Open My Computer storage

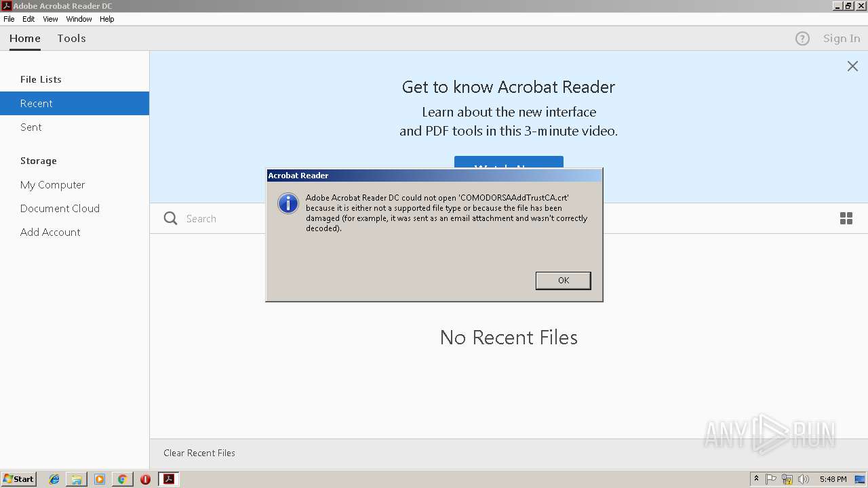coord(75,184)
